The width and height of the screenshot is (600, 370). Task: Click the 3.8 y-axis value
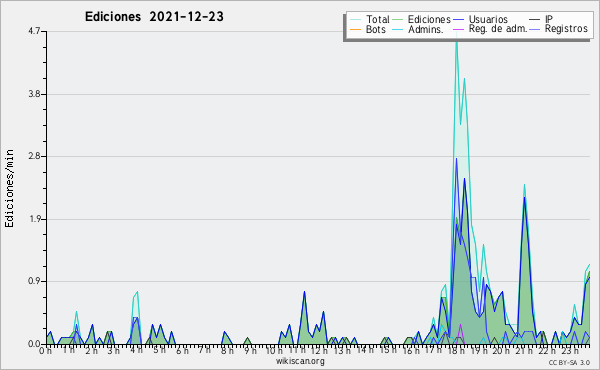34,94
